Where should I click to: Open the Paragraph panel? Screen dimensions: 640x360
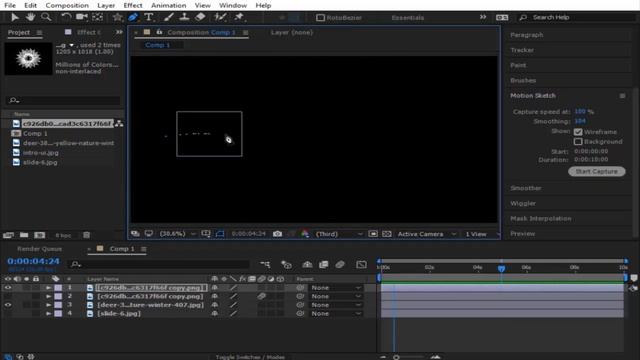[527, 35]
